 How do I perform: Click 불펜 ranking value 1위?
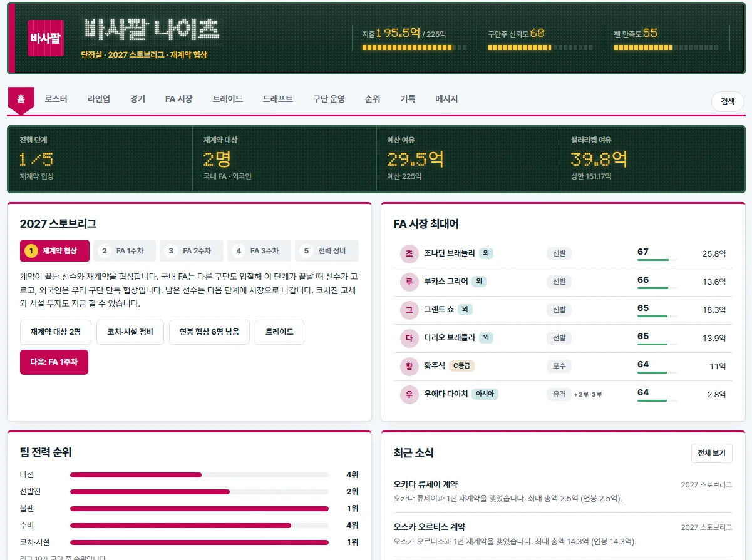point(352,509)
